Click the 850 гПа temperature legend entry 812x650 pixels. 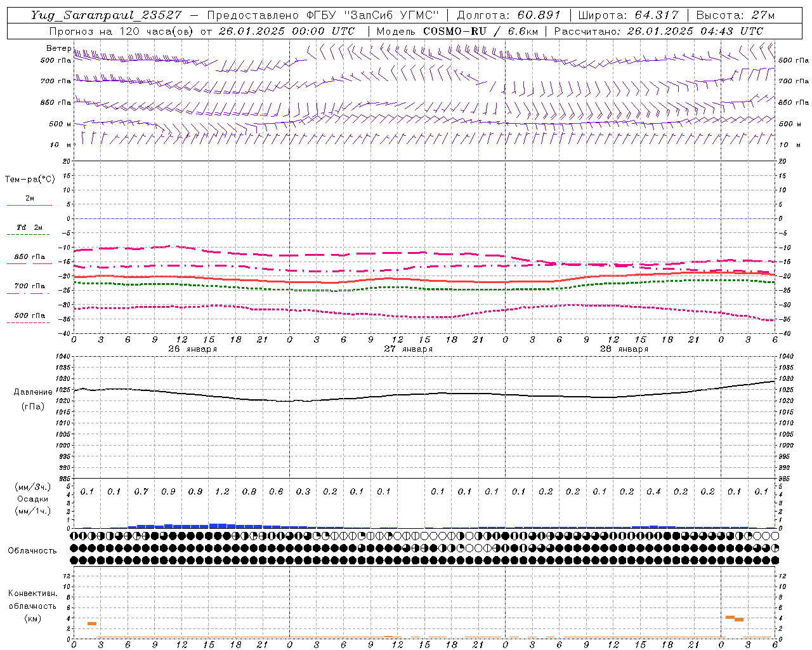29,257
